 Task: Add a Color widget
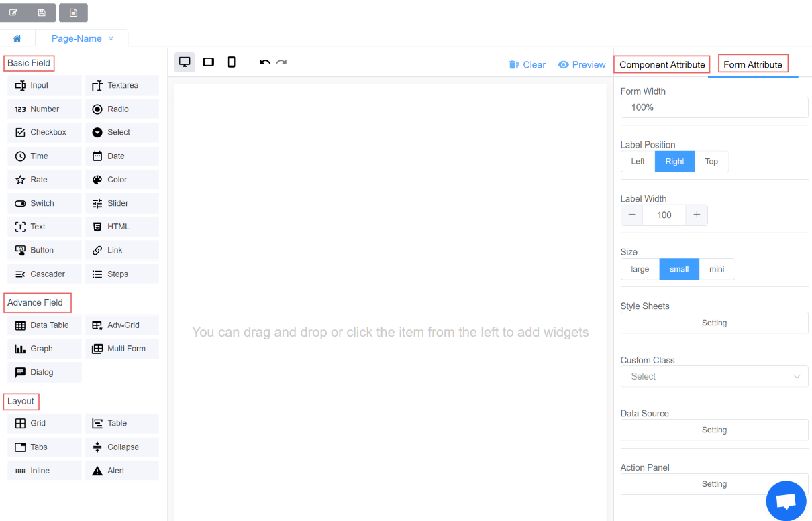[121, 180]
